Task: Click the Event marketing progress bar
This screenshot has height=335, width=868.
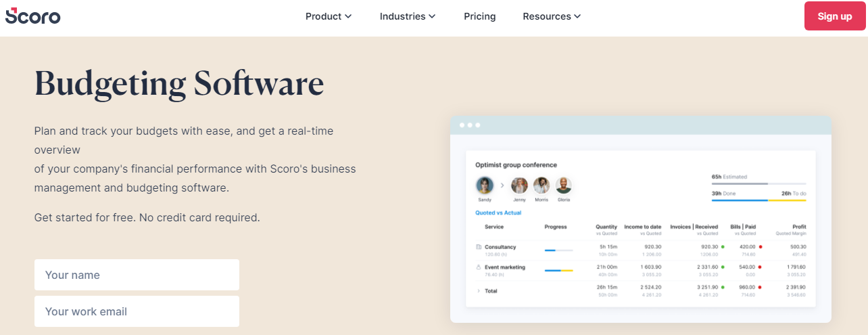Action: click(558, 270)
